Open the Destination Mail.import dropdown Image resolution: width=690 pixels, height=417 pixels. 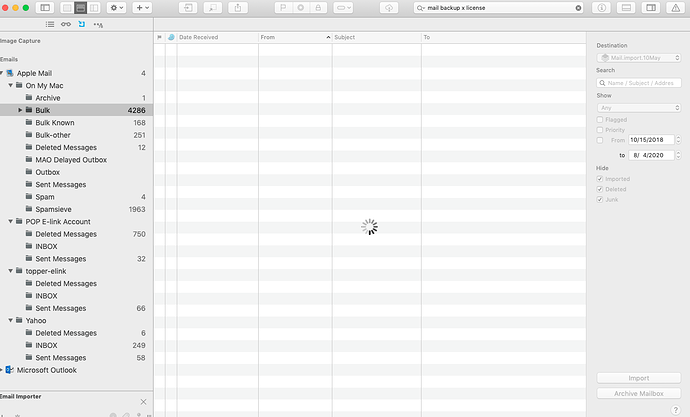point(639,58)
